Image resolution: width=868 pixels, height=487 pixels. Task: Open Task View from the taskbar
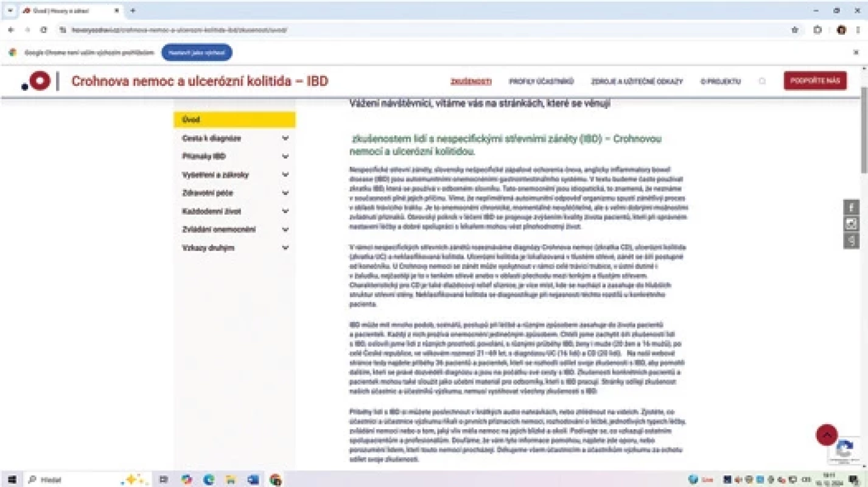[x=163, y=479]
